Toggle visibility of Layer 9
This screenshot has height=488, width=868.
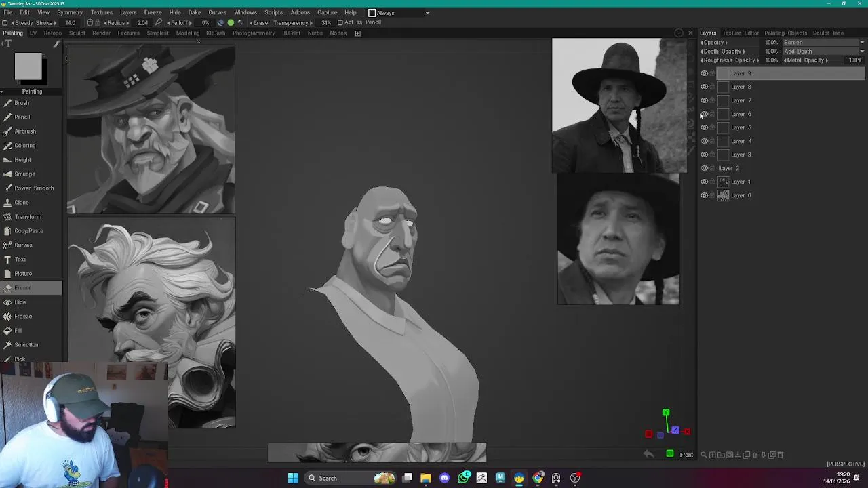(704, 73)
